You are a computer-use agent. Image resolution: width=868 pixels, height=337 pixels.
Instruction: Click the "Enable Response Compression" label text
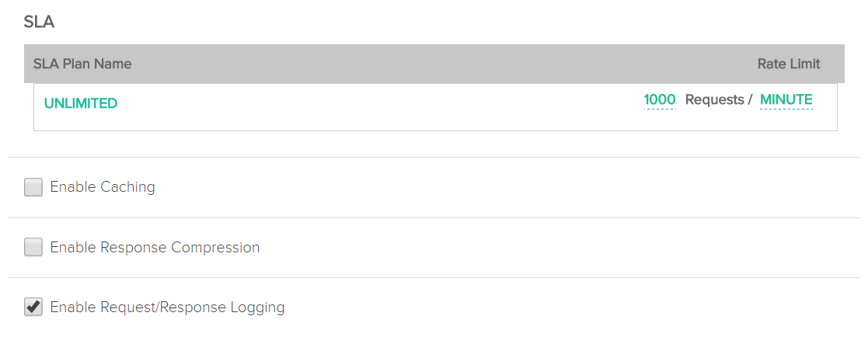tap(155, 248)
